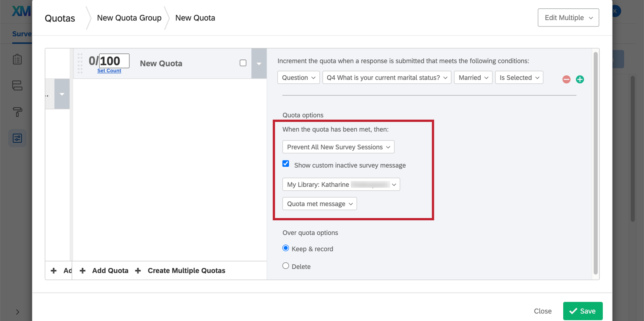
Task: Click the green Save button
Action: (x=583, y=311)
